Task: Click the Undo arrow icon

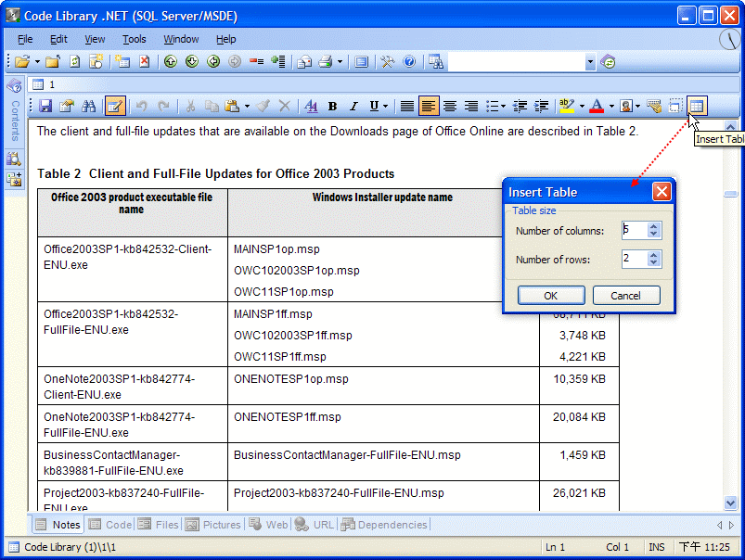Action: pos(141,106)
